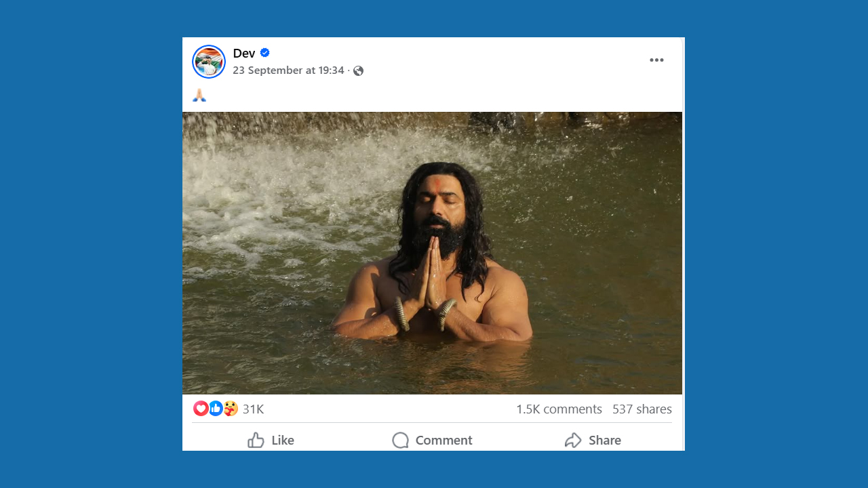Click the blue verified badge
Image resolution: width=868 pixels, height=488 pixels.
(x=265, y=53)
